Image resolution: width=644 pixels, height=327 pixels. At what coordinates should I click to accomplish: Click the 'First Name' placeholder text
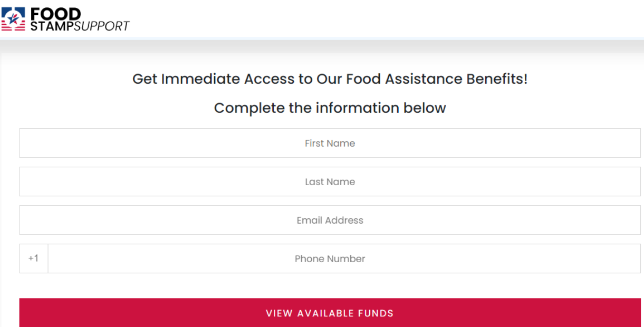click(330, 143)
